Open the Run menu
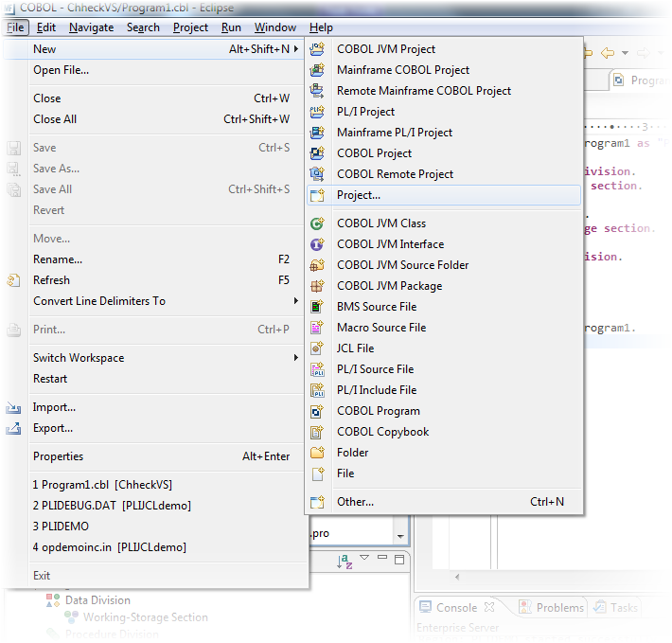Image resolution: width=672 pixels, height=643 pixels. (231, 27)
